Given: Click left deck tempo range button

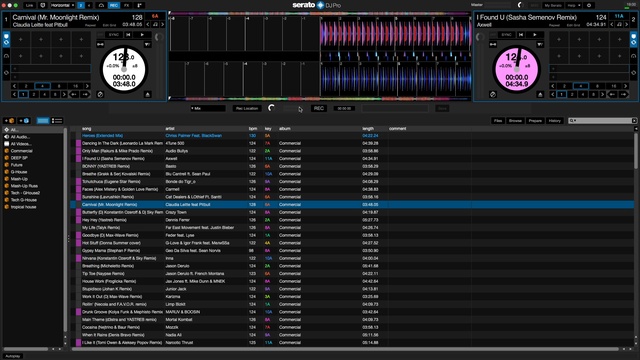Looking at the screenshot, I should [135, 66].
